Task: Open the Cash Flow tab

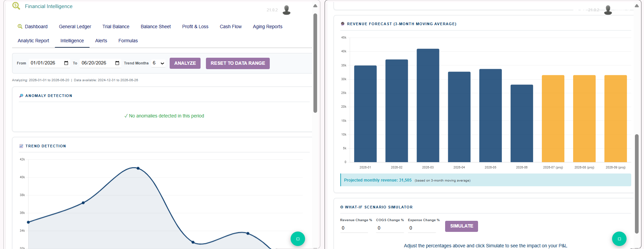Action: click(231, 27)
